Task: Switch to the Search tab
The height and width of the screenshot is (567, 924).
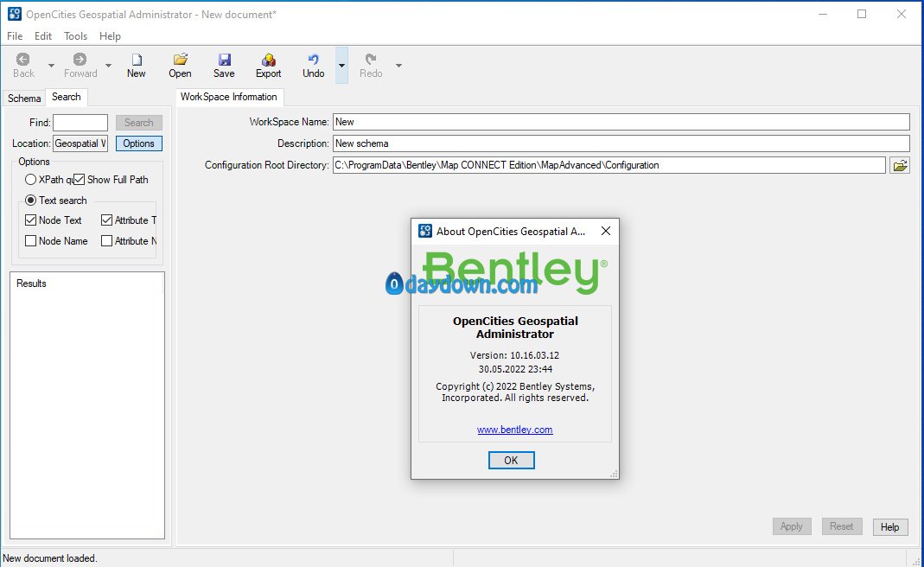Action: coord(66,97)
